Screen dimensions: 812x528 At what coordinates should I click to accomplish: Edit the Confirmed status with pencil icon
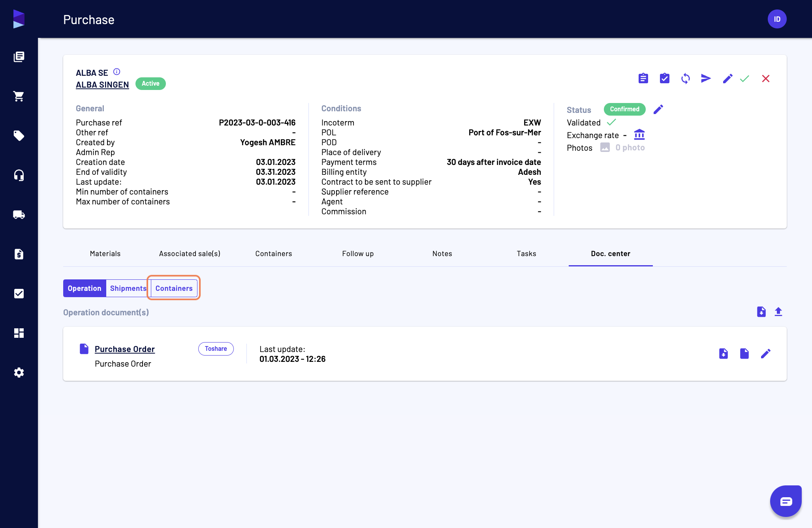(658, 109)
